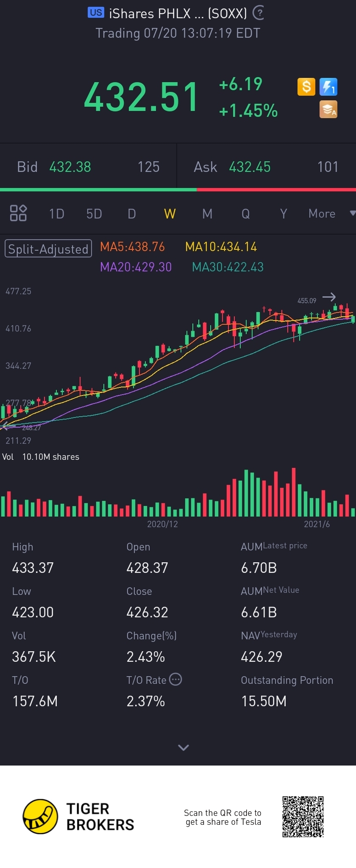Tap the iShares PHLX (SOXX) title
Screen dimensions: 356x868
(x=178, y=14)
